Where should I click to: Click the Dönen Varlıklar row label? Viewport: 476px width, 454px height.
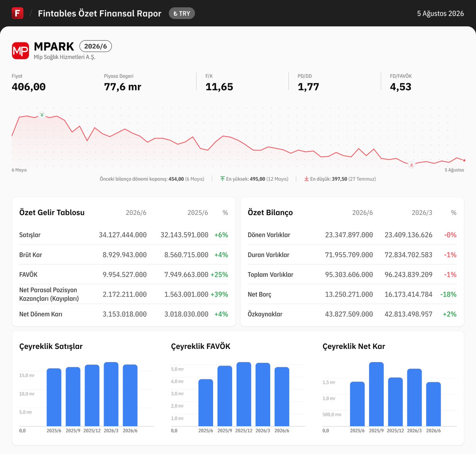[x=269, y=235]
